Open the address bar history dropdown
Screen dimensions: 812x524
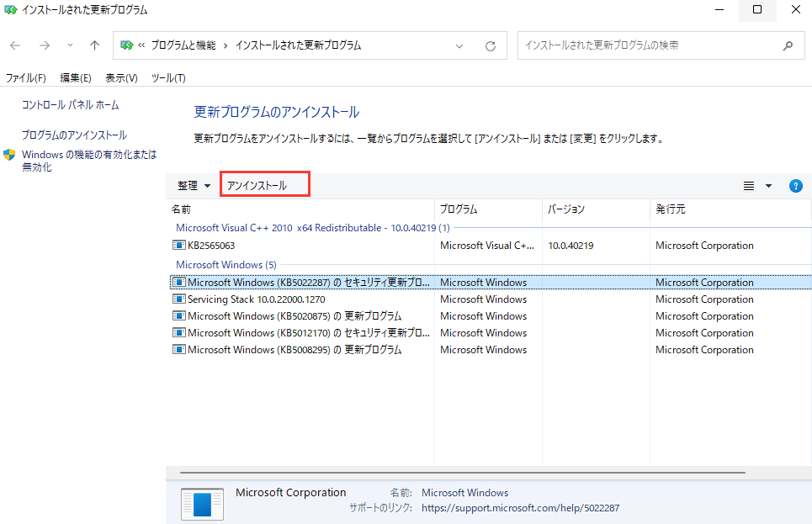tap(459, 45)
